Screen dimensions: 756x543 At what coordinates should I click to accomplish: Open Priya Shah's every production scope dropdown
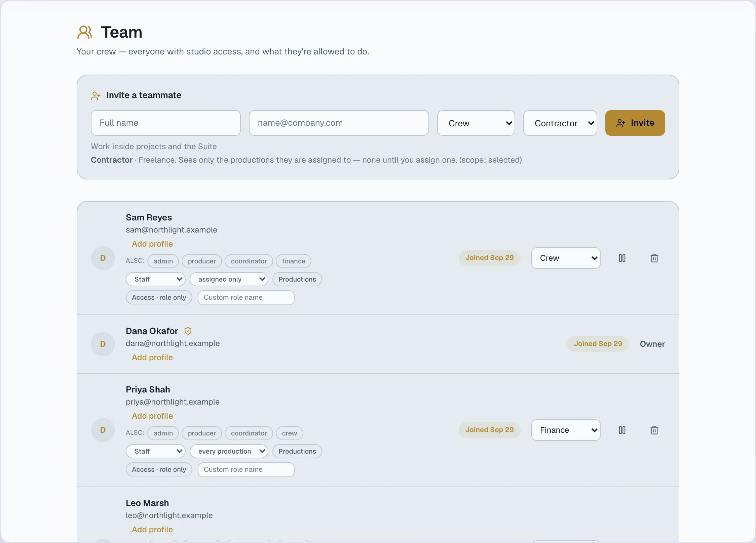click(229, 451)
